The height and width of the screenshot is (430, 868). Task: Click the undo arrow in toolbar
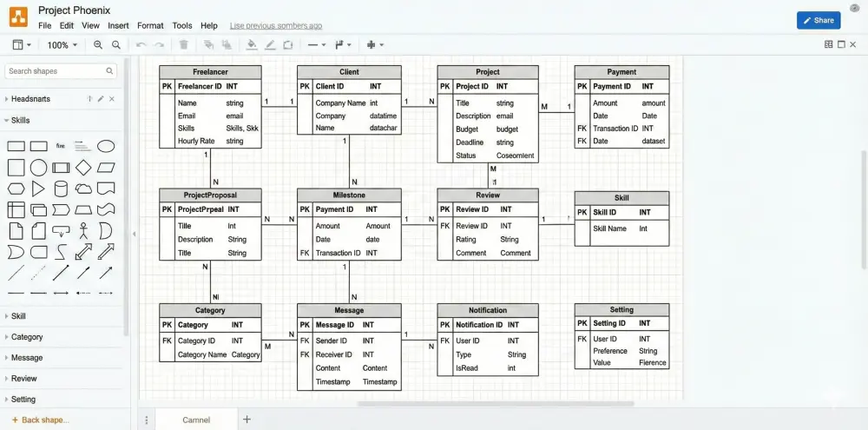click(141, 45)
